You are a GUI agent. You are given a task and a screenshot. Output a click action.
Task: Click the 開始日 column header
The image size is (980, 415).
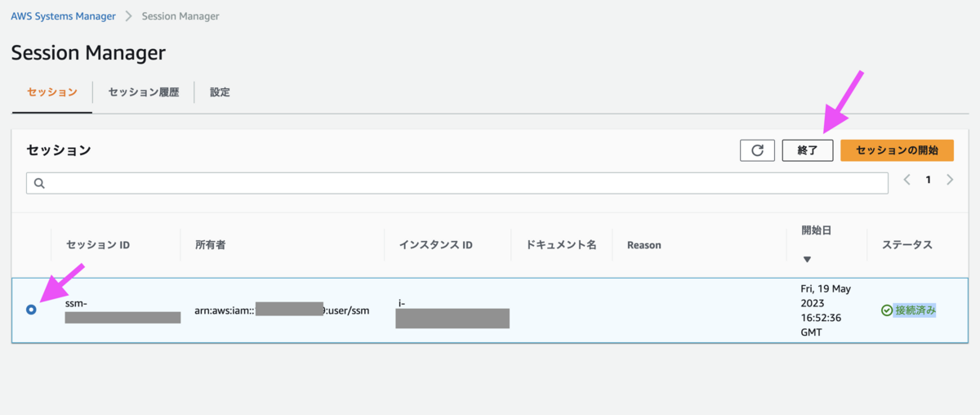(x=816, y=231)
